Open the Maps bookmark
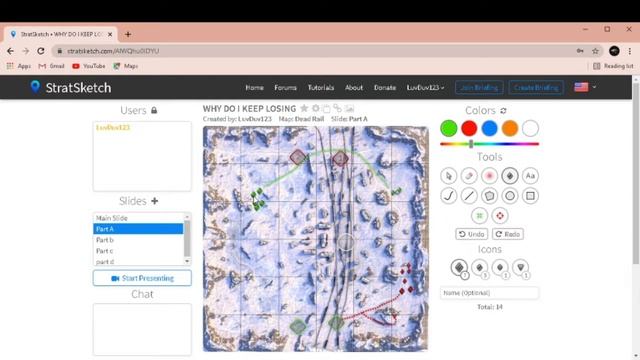The width and height of the screenshot is (640, 360). (x=126, y=66)
